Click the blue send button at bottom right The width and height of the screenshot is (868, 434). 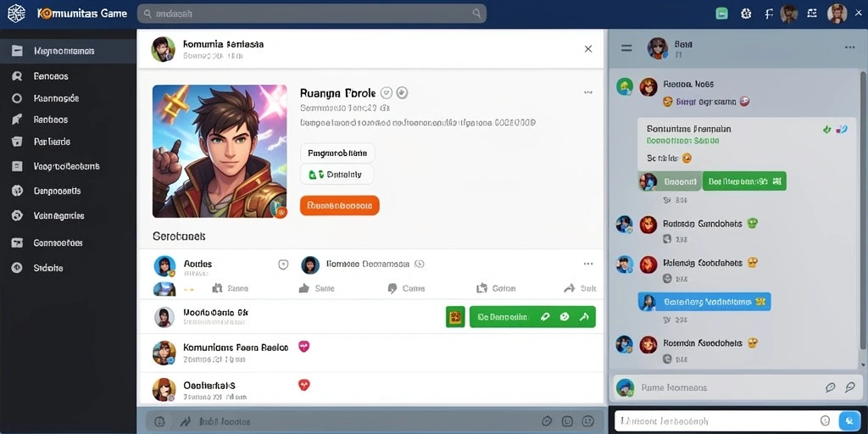tap(849, 420)
